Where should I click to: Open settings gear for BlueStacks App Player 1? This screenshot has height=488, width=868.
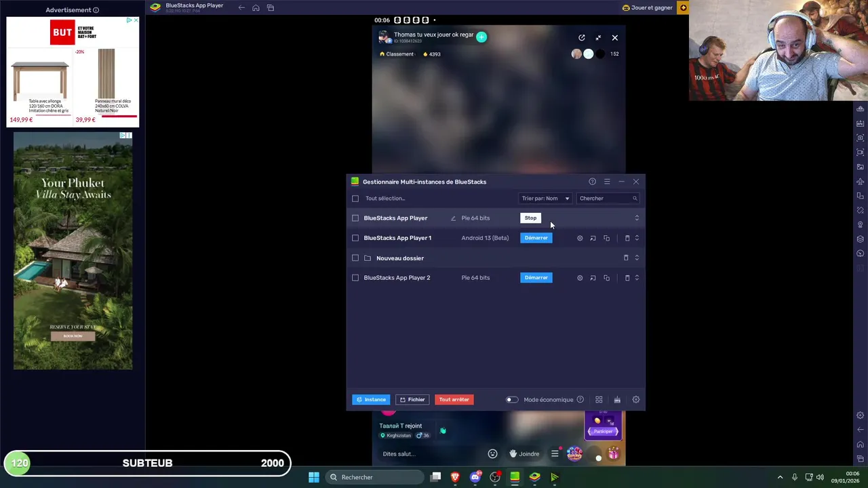pos(580,238)
